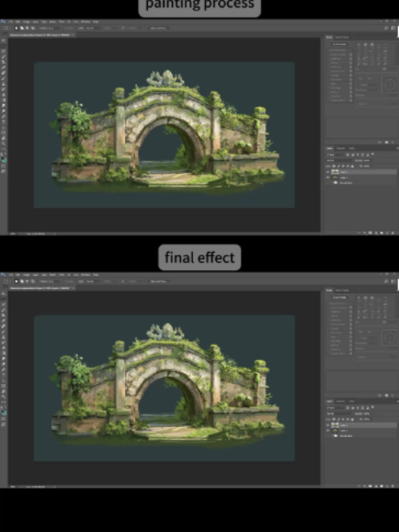
Task: Click lock image pixels brush icon in final effect window
Action: (x=338, y=419)
